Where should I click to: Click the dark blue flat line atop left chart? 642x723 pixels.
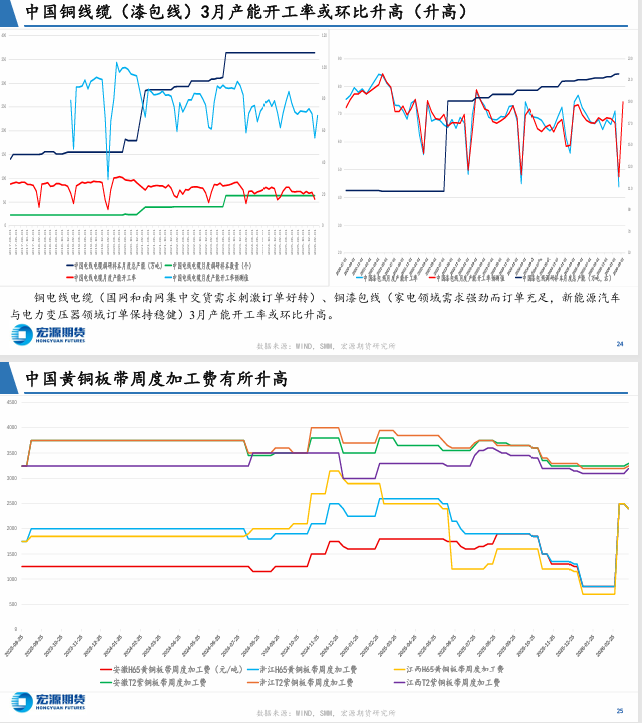click(270, 53)
